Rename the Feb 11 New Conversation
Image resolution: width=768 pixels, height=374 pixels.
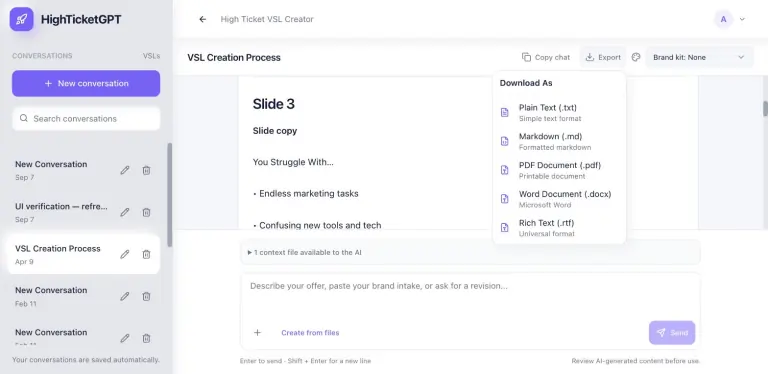point(125,296)
